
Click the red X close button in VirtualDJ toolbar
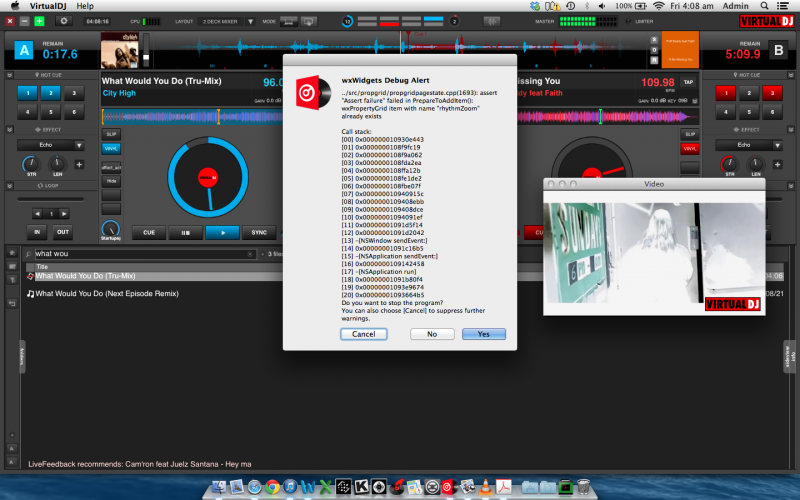10,21
